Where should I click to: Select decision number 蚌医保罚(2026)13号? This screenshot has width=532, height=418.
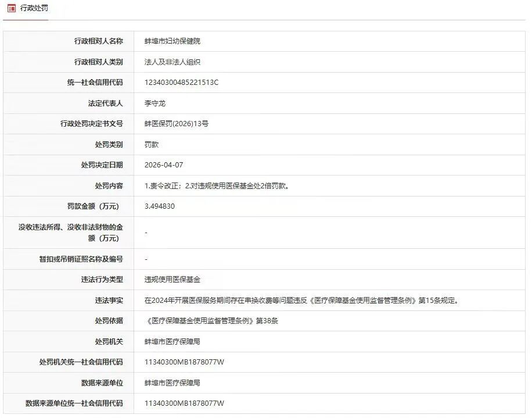point(178,123)
